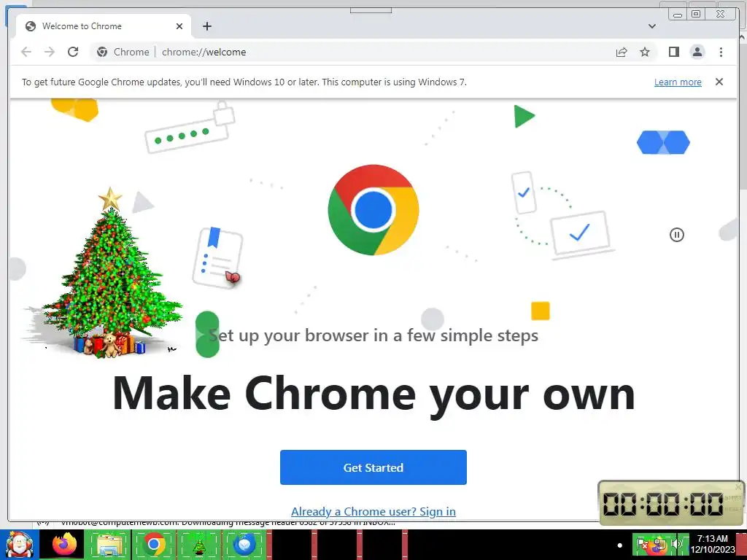Open the side panel icon
Viewport: 747px width, 560px height.
[x=673, y=52]
